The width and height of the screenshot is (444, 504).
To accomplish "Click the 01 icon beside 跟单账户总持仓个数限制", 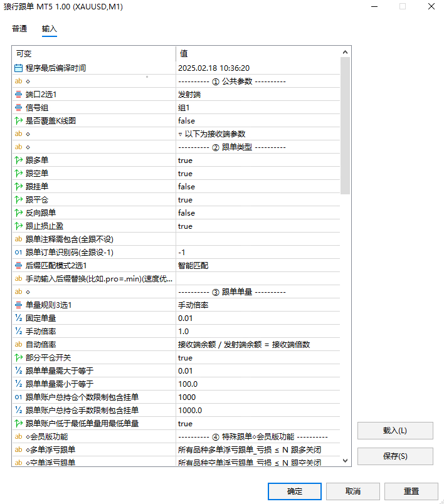I will [x=19, y=397].
